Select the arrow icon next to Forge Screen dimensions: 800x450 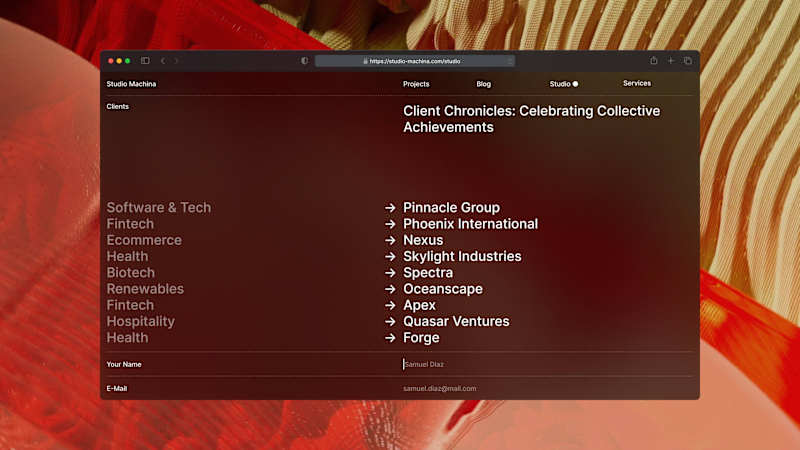point(390,338)
